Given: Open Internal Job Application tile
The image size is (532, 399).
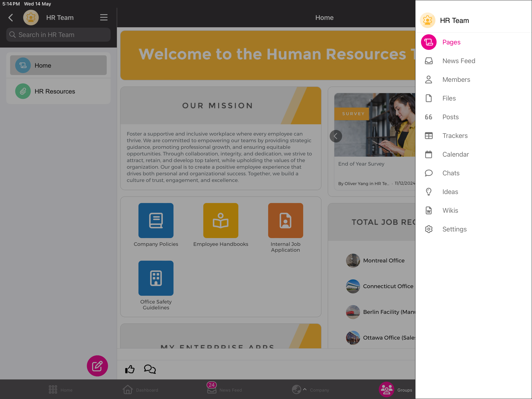Looking at the screenshot, I should pos(285,221).
